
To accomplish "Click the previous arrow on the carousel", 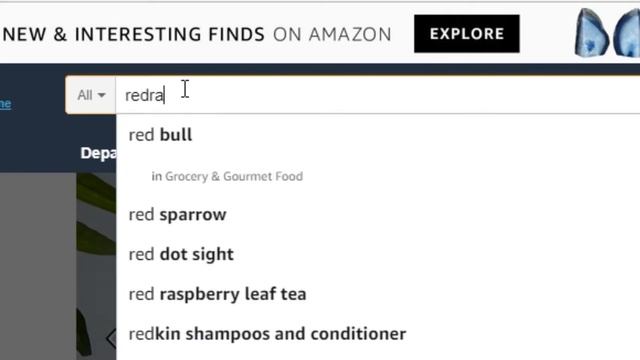I will (111, 339).
